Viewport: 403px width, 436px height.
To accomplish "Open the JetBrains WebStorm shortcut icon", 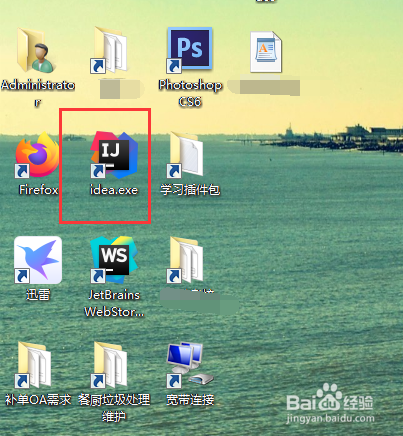I will 114,260.
